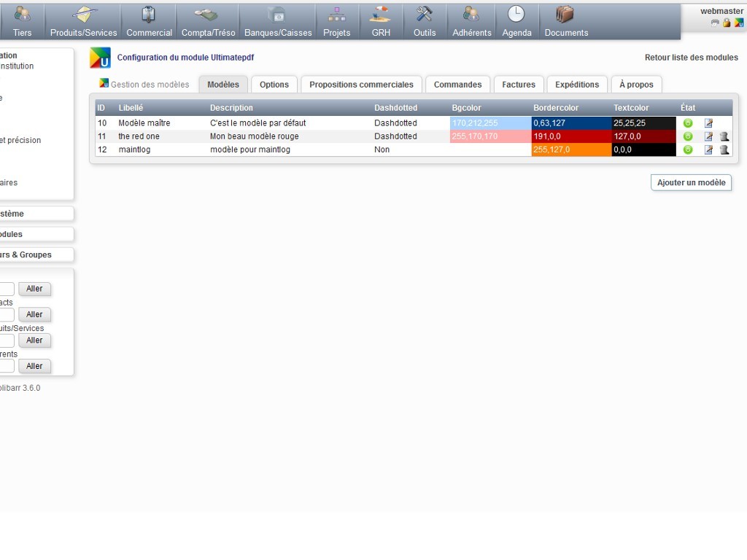Delete the maintlog model
Screen dimensions: 747x560
click(x=724, y=149)
